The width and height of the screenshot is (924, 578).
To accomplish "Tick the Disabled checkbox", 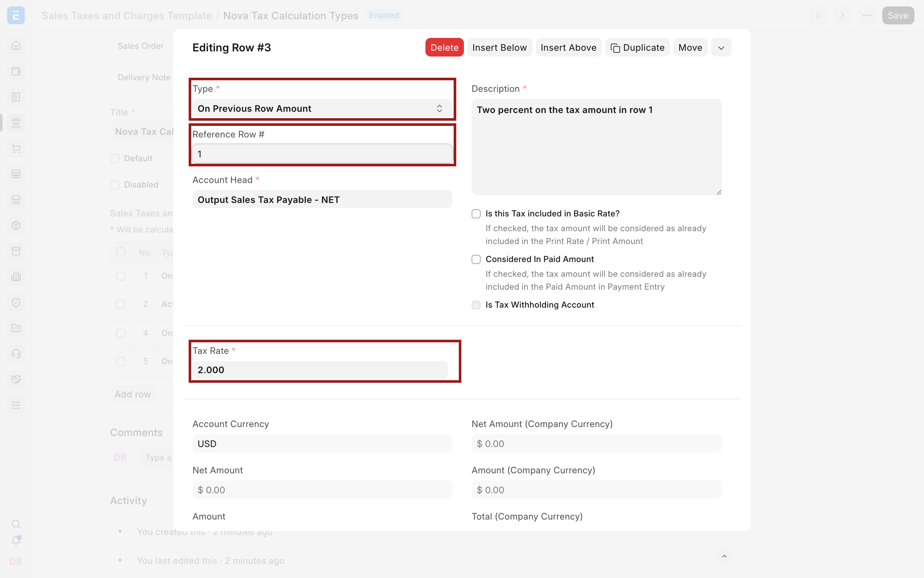I will (115, 185).
